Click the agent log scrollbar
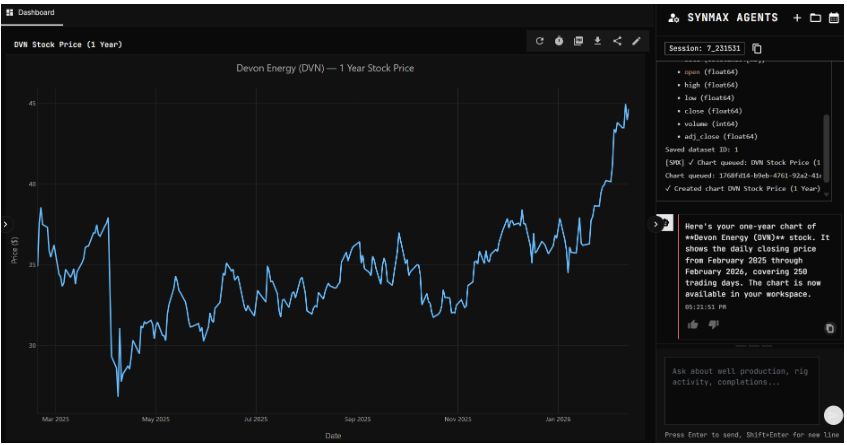 pyautogui.click(x=826, y=140)
